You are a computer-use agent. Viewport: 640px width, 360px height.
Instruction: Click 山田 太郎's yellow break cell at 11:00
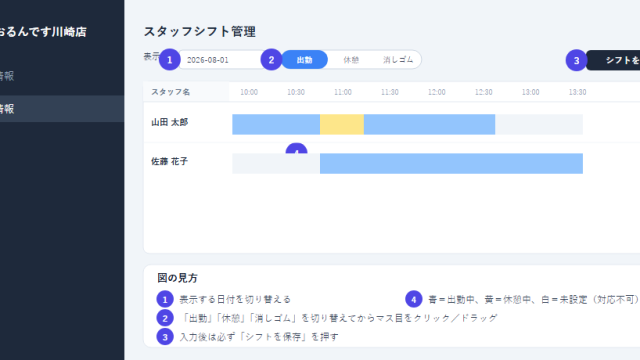(342, 124)
